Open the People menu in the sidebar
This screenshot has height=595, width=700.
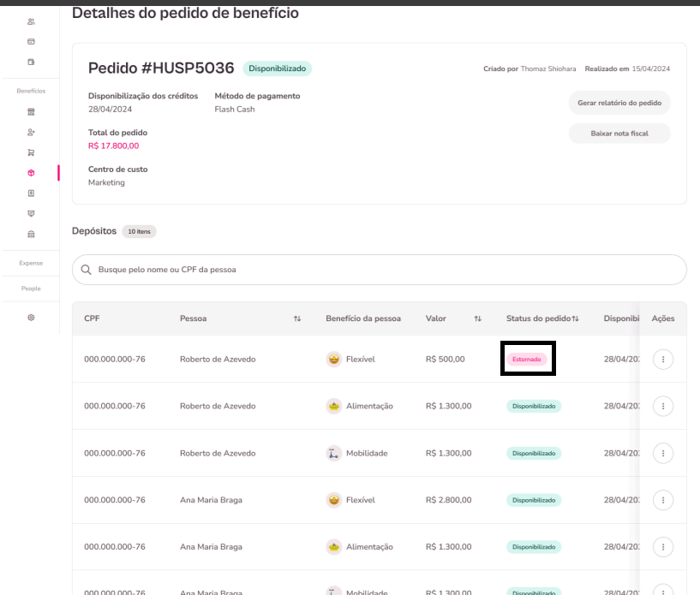pyautogui.click(x=31, y=289)
